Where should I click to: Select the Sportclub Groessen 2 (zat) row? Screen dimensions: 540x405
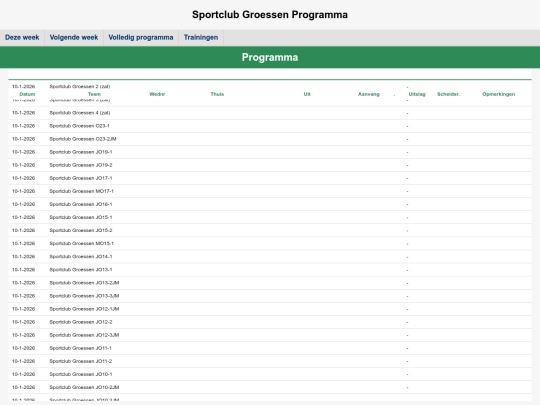[270, 86]
